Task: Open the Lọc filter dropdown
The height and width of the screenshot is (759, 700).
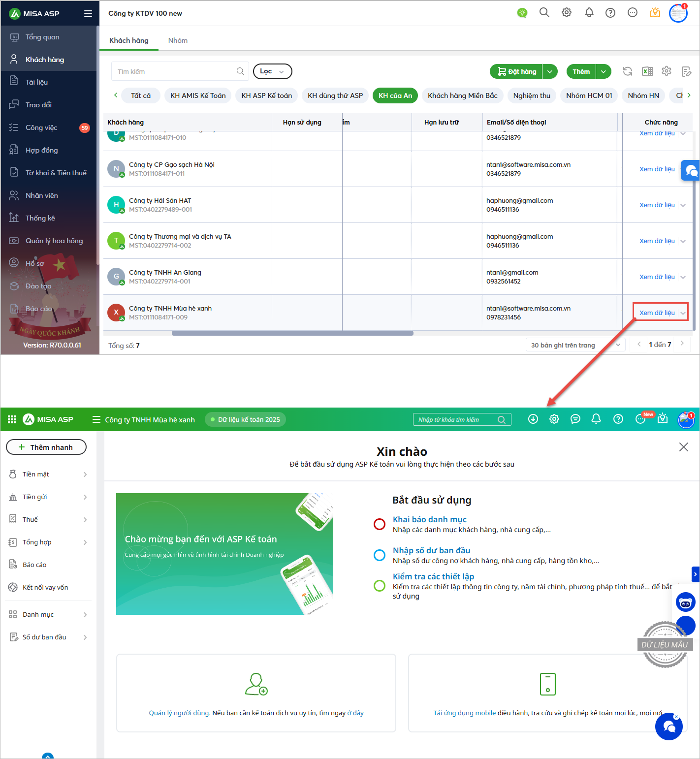Action: pyautogui.click(x=273, y=71)
